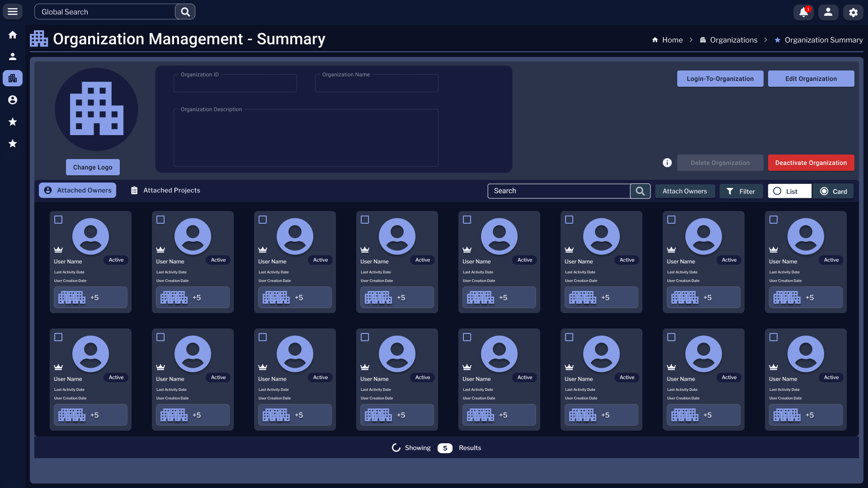
Task: Tick the checkbox on third top-row card
Action: click(x=263, y=220)
